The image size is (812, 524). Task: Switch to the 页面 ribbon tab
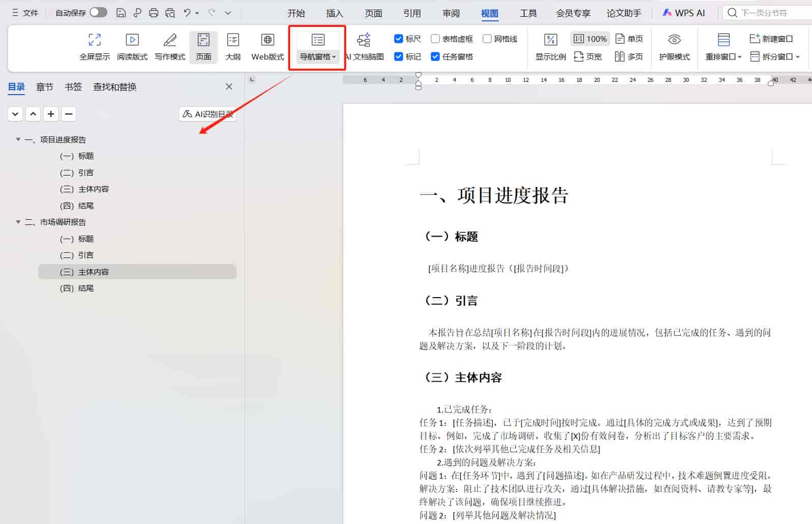pos(373,13)
